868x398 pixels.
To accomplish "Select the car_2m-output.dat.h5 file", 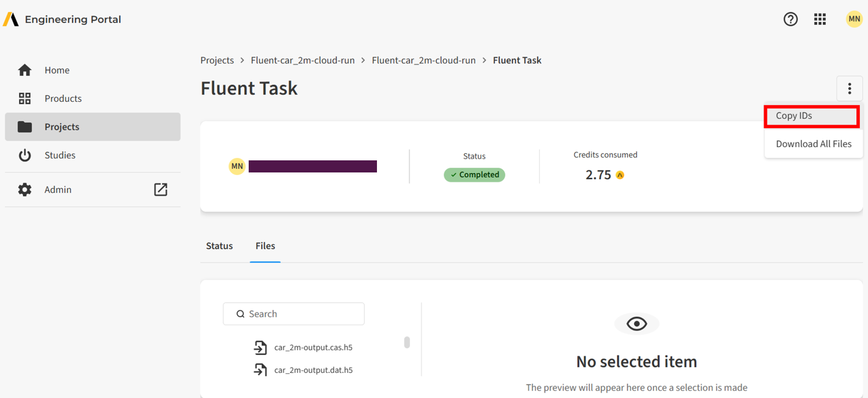I will point(313,370).
